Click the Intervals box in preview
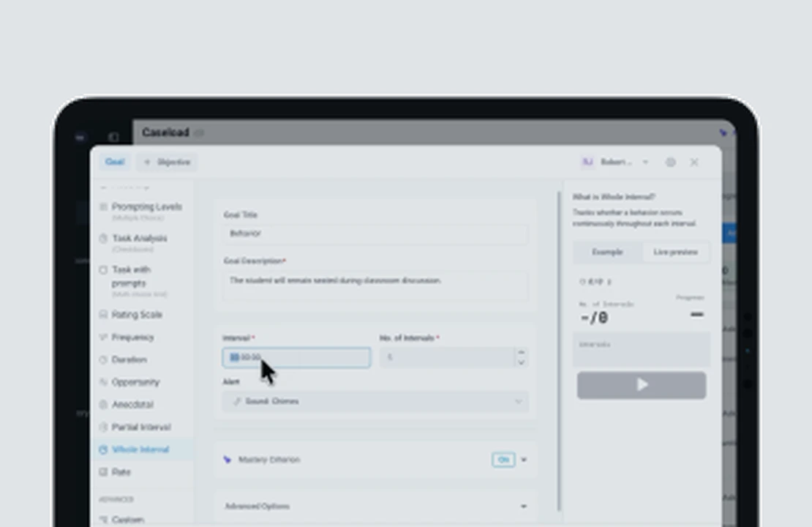 pyautogui.click(x=641, y=350)
